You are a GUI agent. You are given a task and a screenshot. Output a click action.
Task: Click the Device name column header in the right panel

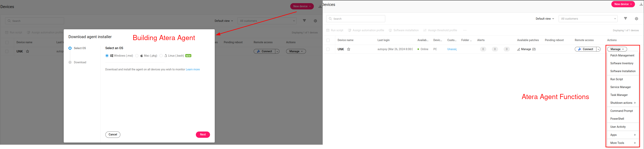pyautogui.click(x=345, y=40)
